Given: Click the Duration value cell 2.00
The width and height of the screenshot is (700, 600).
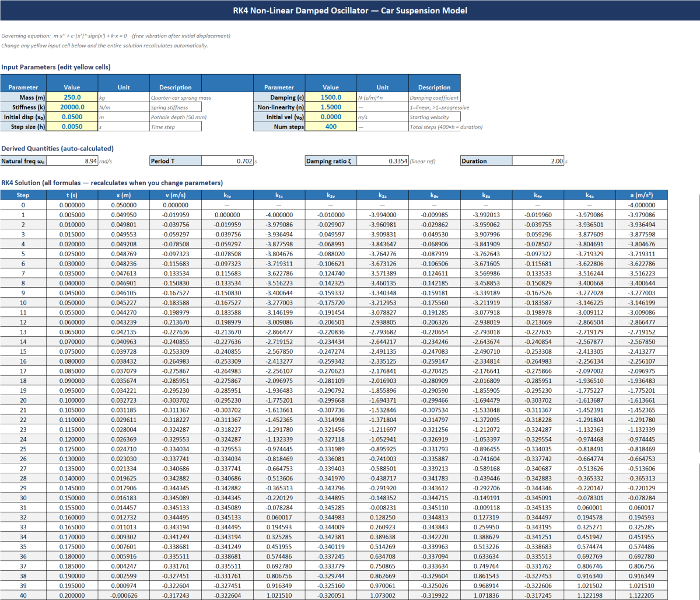Looking at the screenshot, I should click(x=537, y=161).
